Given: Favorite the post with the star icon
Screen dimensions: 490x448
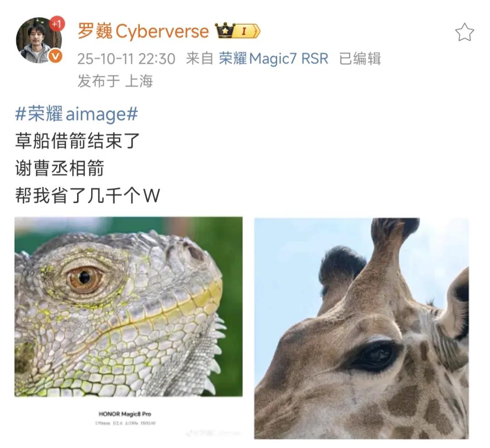Looking at the screenshot, I should pos(464,33).
